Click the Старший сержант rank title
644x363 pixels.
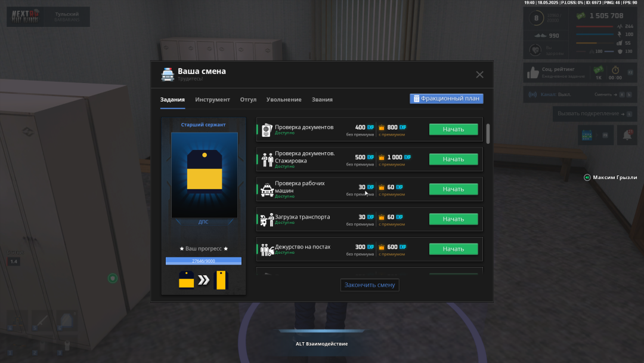203,125
